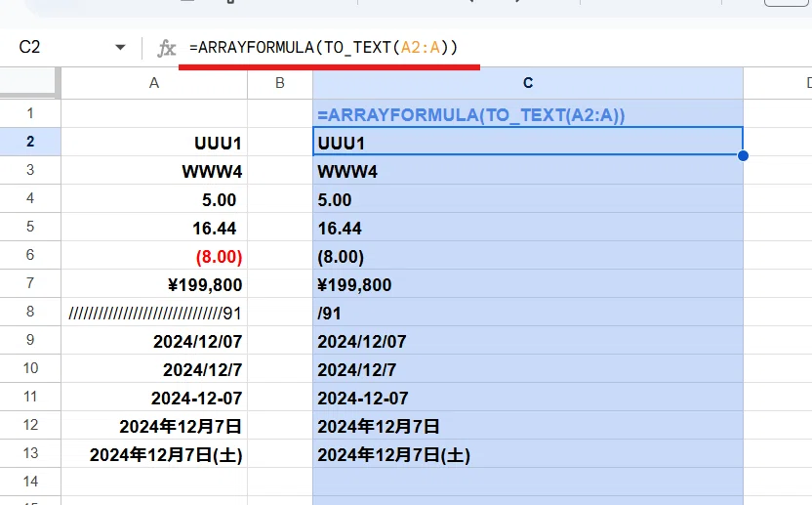Click cell C11 containing 2024-12-07
This screenshot has height=505, width=812.
click(x=528, y=398)
